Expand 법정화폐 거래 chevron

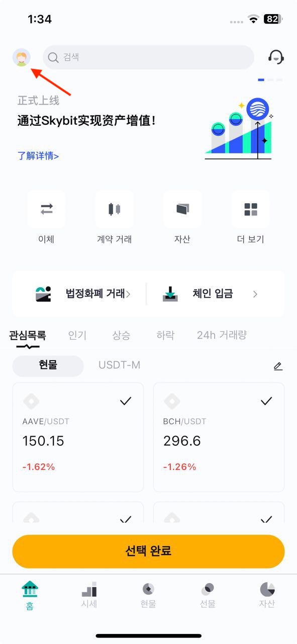tap(128, 294)
